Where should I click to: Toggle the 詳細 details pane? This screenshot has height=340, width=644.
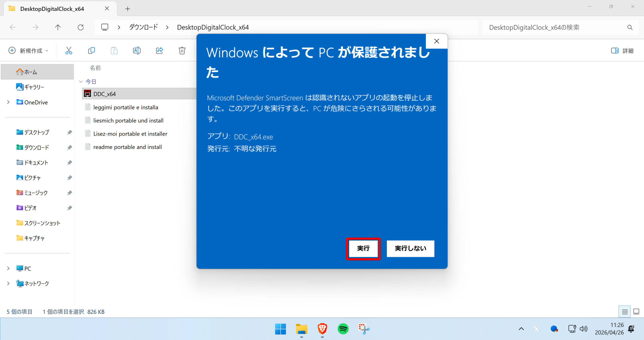click(622, 51)
